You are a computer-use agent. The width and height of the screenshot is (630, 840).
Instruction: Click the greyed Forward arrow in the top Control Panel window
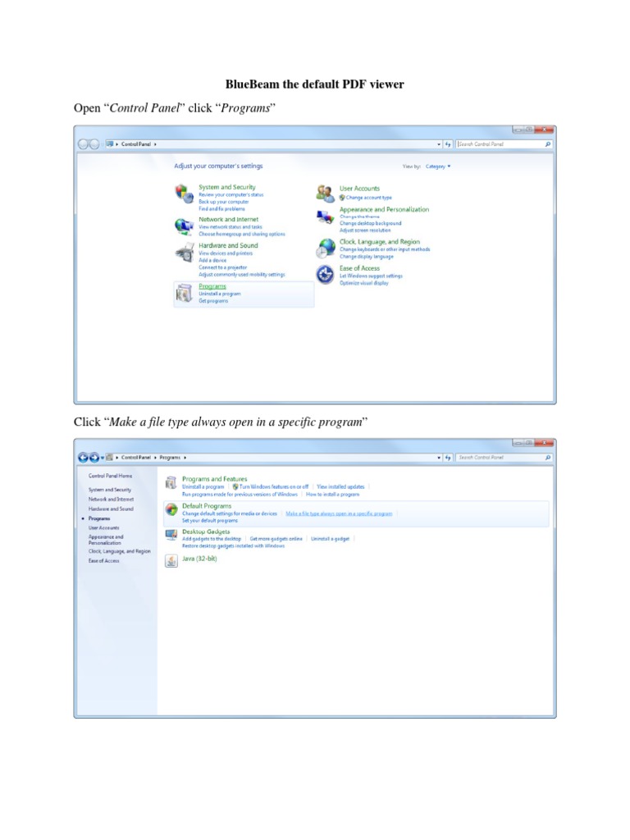tap(94, 144)
